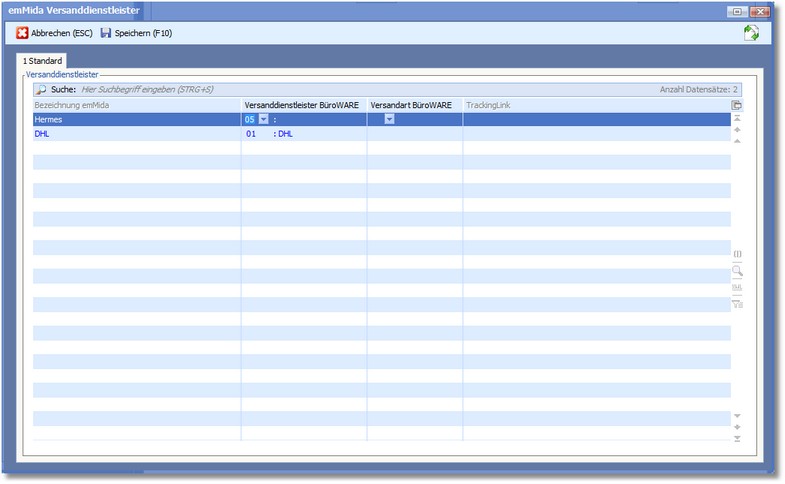Click the search magnifier icon next to Suche
The image size is (785, 484).
click(42, 89)
